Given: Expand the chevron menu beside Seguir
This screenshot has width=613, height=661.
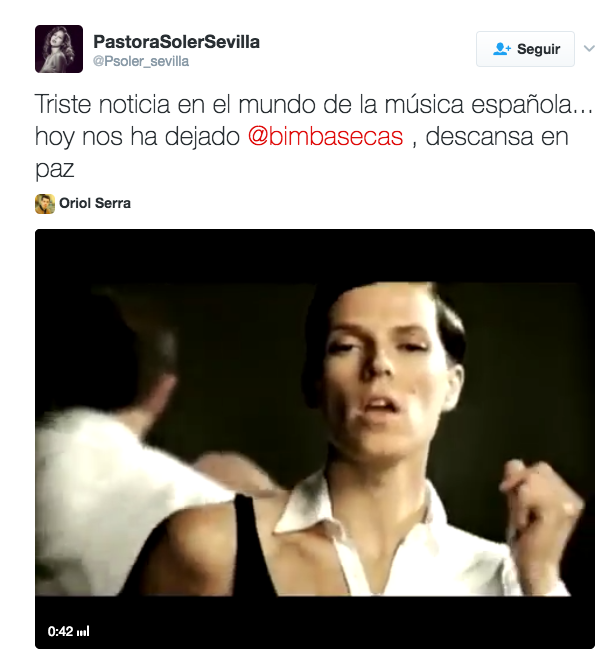Looking at the screenshot, I should (x=589, y=49).
